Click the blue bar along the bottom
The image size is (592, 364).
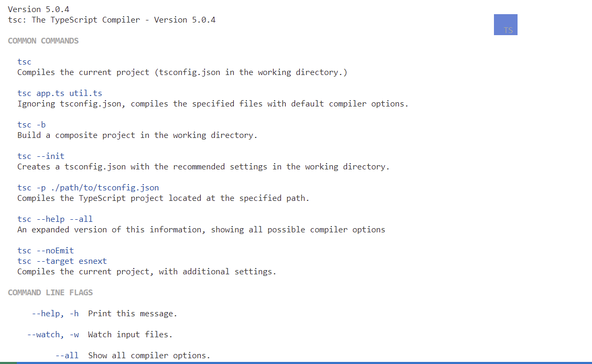304,362
